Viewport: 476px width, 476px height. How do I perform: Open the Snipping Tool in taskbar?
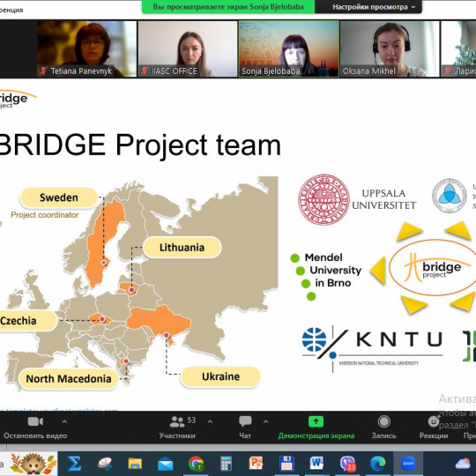pos(105,464)
